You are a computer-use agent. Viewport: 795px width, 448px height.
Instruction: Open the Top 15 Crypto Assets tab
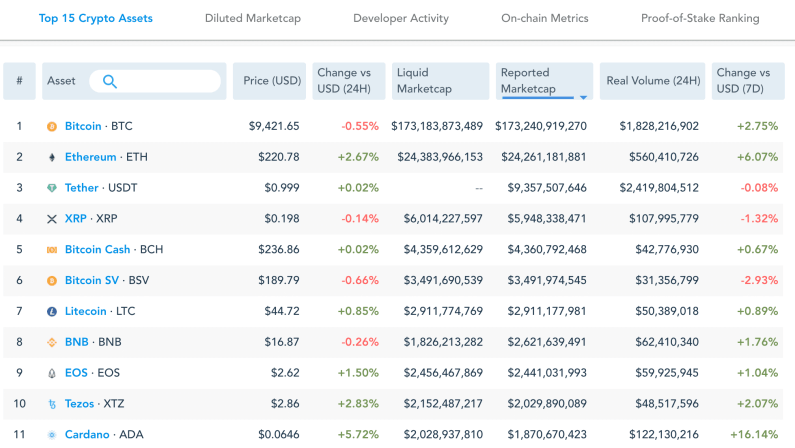tap(96, 18)
